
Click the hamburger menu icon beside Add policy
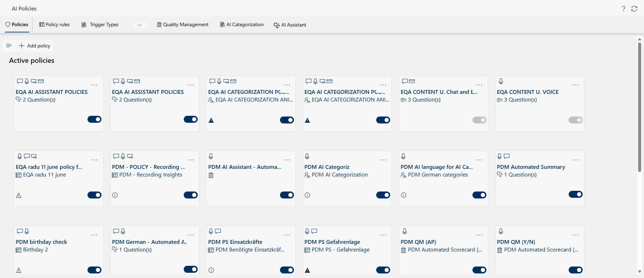pyautogui.click(x=9, y=46)
